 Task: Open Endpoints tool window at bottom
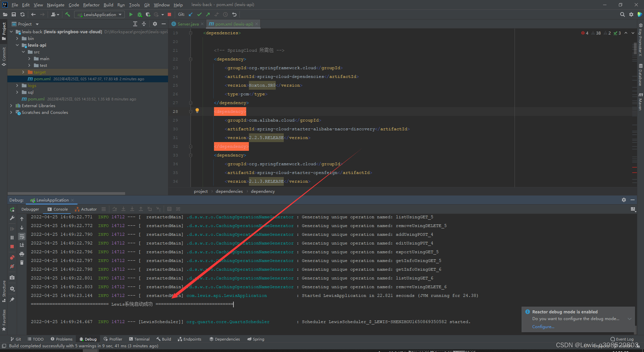[190, 339]
